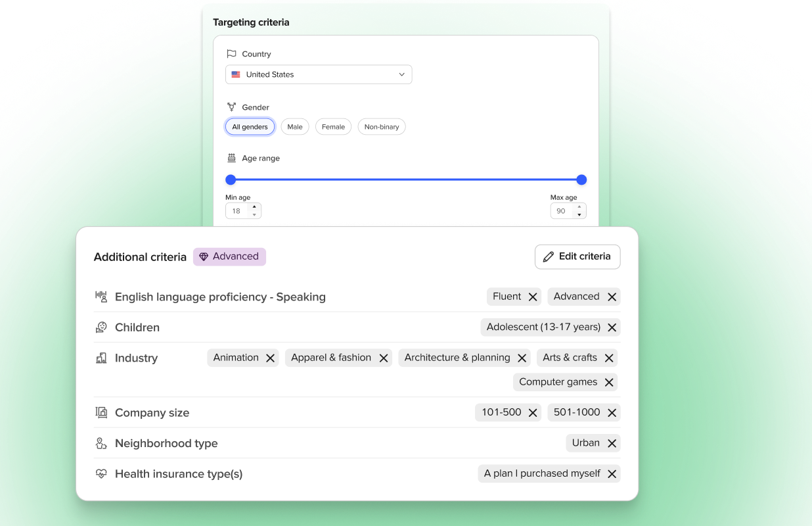Click the Max age input field
Screen dimensions: 812x526
568,211
